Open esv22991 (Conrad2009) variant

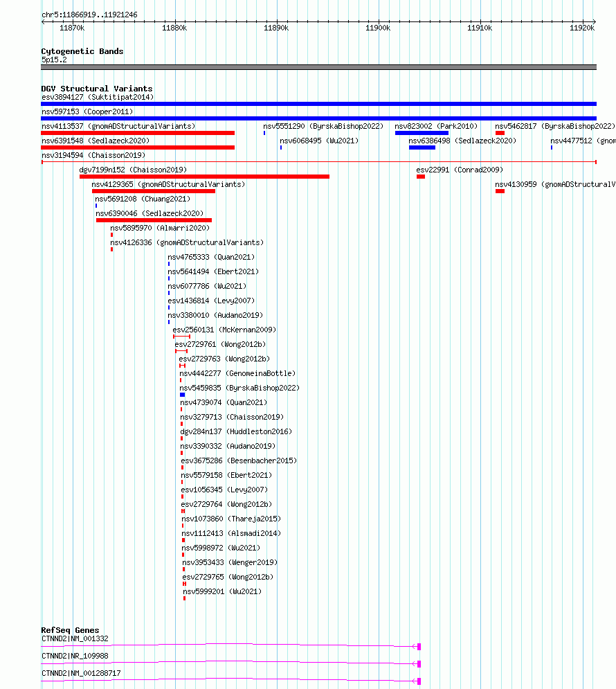[460, 170]
